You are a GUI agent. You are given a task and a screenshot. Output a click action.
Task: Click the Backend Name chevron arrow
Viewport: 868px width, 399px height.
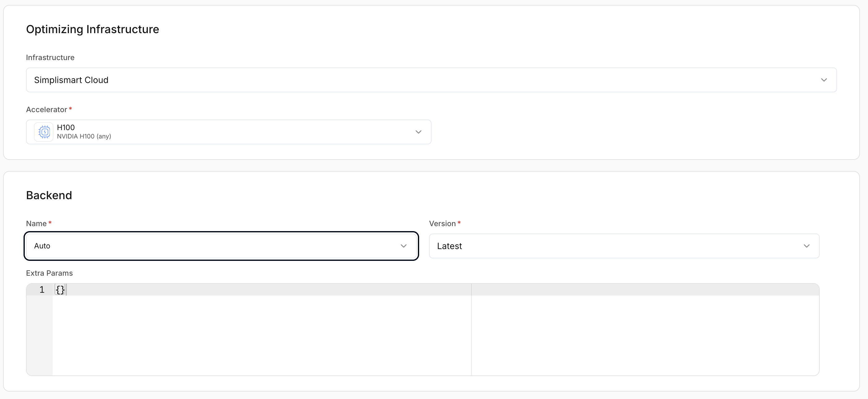point(403,246)
